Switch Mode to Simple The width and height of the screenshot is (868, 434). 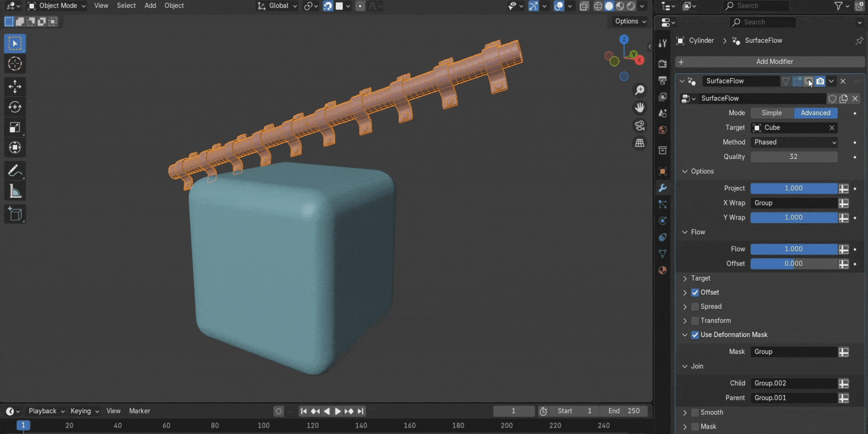pos(771,113)
